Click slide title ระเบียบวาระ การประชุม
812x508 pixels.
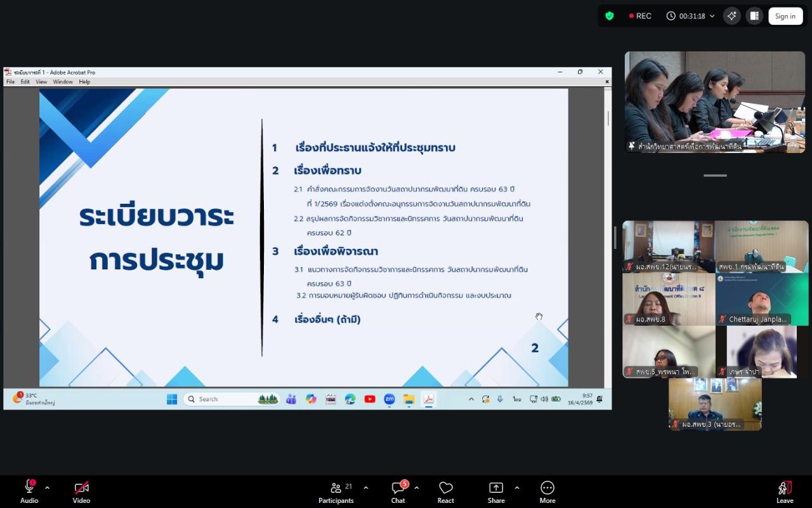pyautogui.click(x=157, y=238)
